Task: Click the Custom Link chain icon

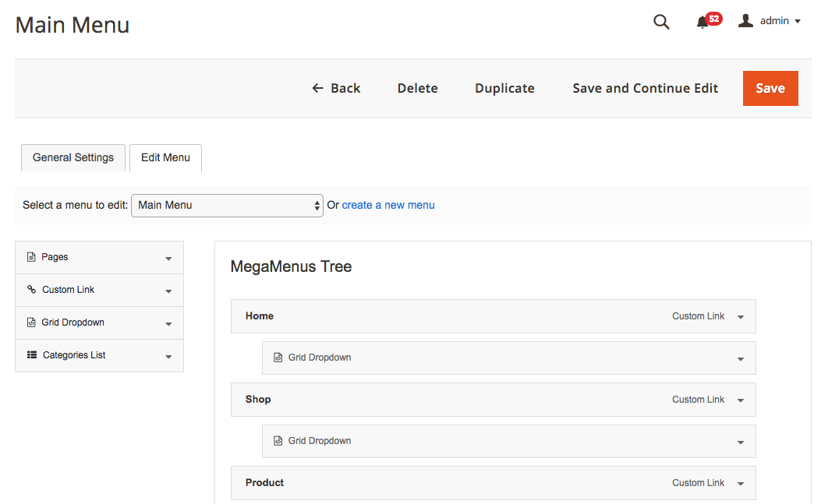Action: [x=32, y=290]
